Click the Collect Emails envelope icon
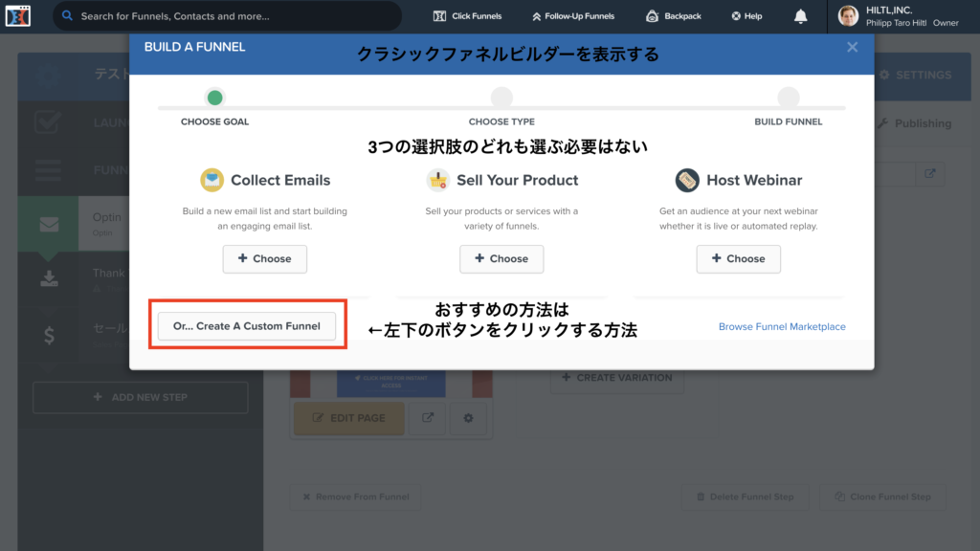The image size is (980, 551). point(212,180)
